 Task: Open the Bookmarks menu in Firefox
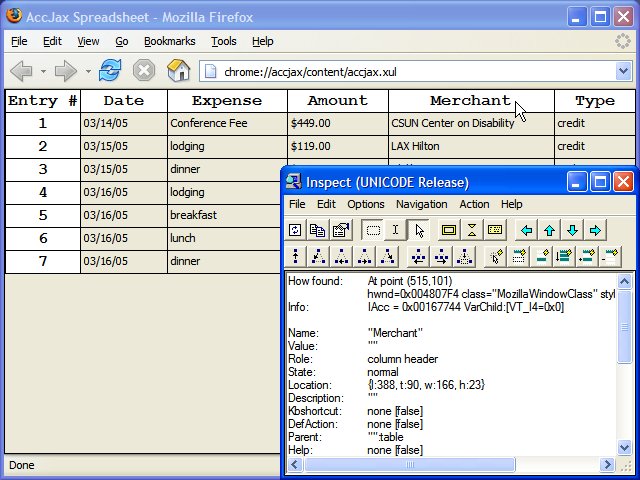coord(169,41)
